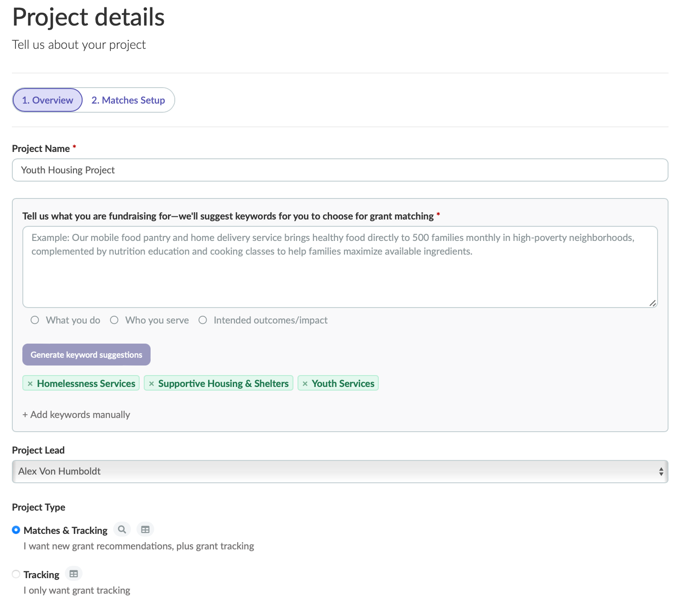Remove the Youth Services keyword tag
Viewport: 700px width, 611px height.
pyautogui.click(x=305, y=384)
